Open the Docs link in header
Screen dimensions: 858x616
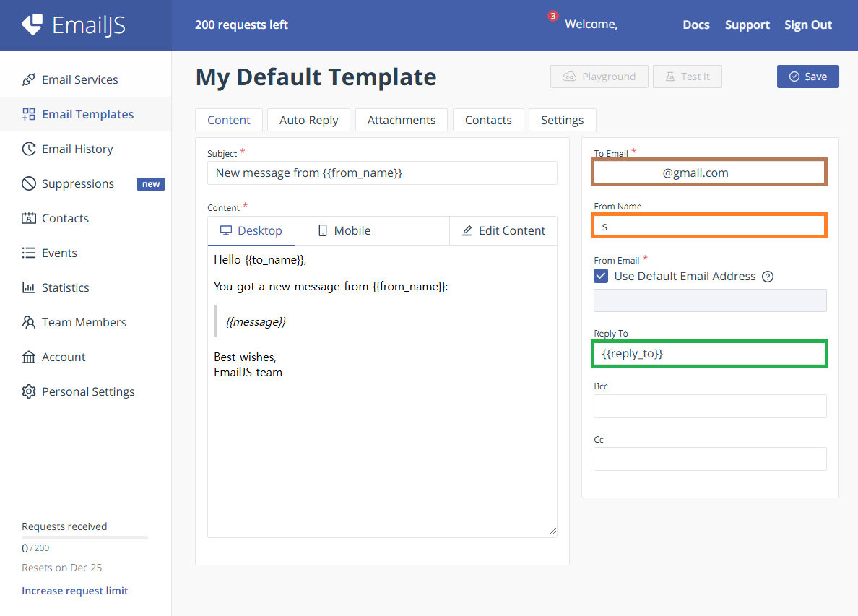coord(696,25)
